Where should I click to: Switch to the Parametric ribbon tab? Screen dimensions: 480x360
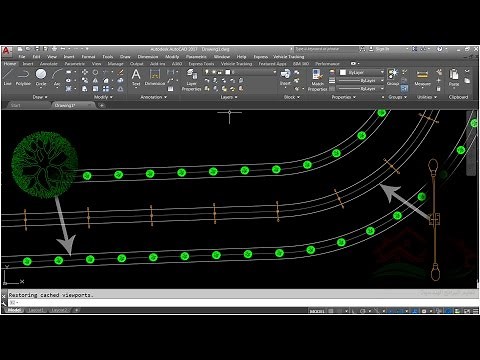pos(75,64)
